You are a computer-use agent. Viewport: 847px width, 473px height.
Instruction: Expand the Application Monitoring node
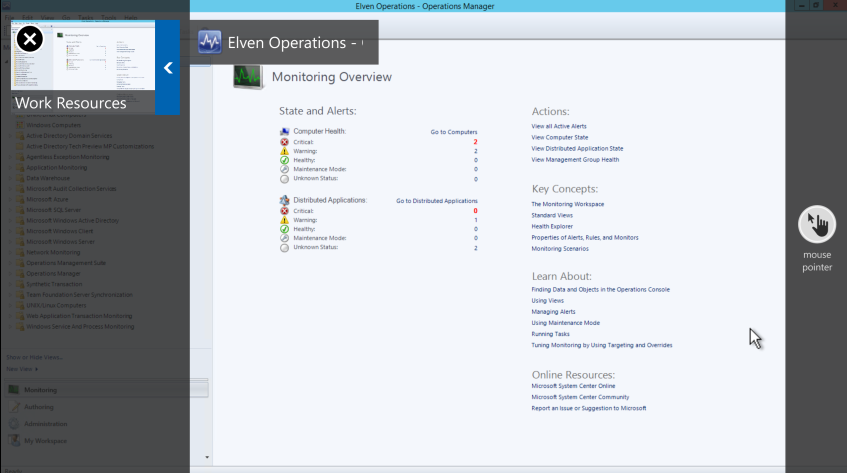click(x=10, y=168)
